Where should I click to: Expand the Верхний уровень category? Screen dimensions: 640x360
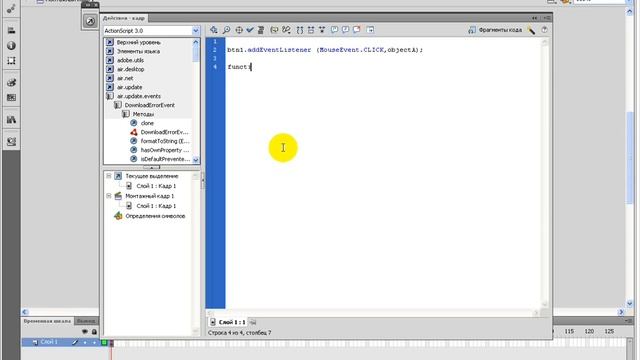[110, 42]
